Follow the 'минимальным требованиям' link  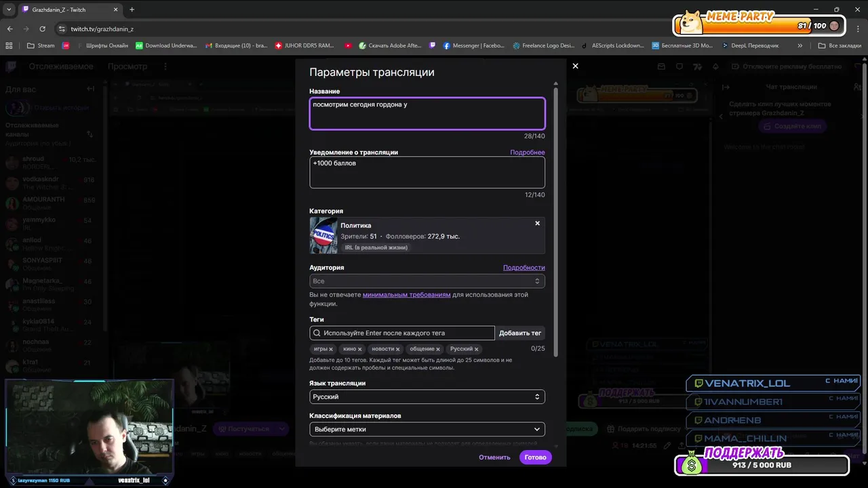coord(406,295)
